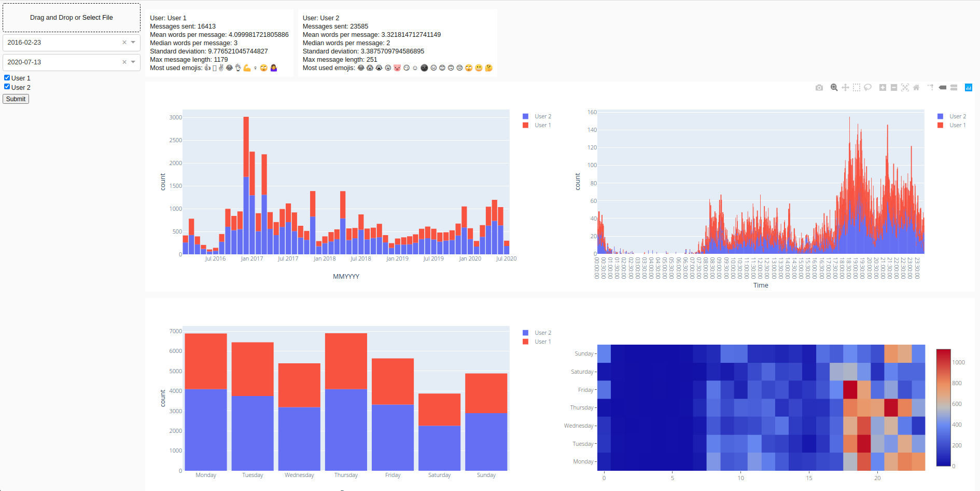Expand the 2016-02-23 date dropdown

tap(133, 43)
